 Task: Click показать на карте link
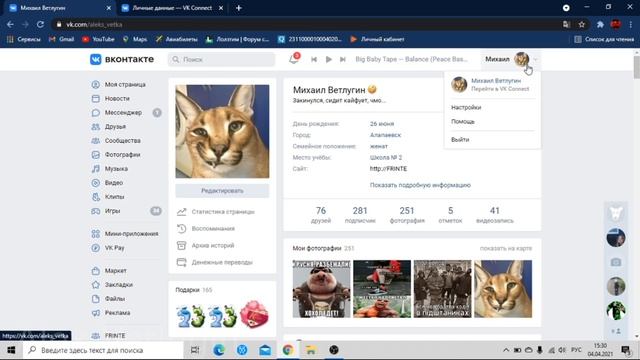pos(506,248)
